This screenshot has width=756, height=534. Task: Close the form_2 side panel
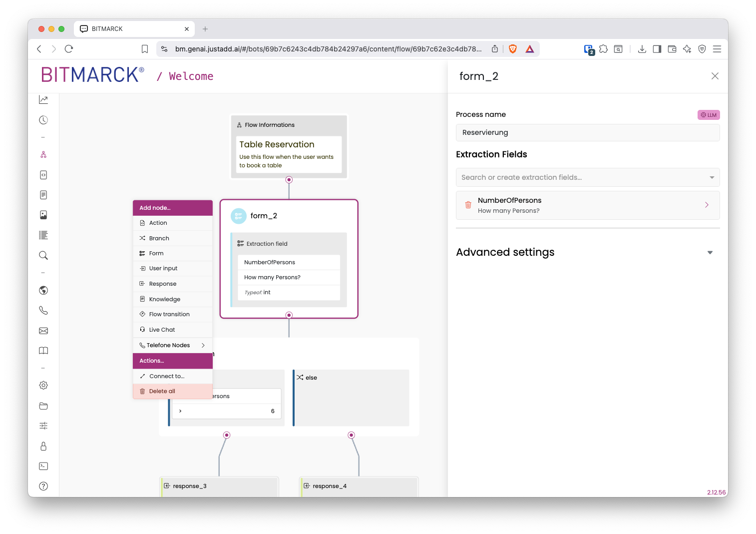click(x=715, y=76)
